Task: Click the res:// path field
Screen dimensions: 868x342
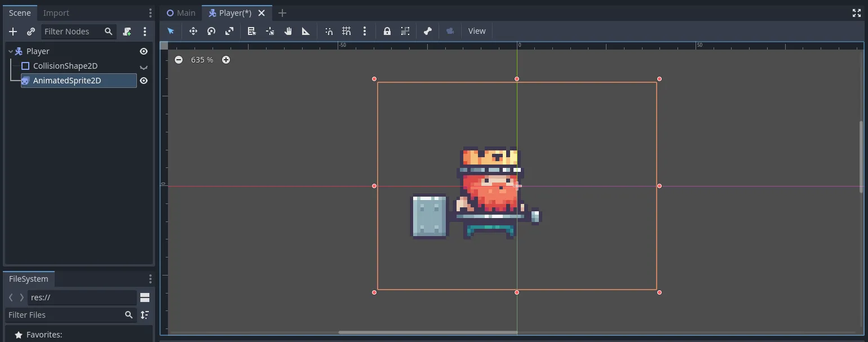Action: [x=82, y=297]
